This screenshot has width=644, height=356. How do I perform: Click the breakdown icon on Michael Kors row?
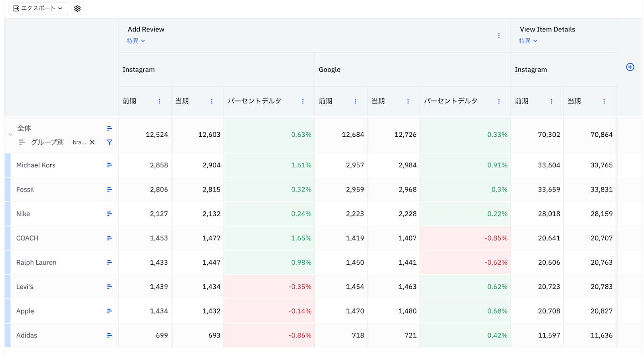(109, 165)
